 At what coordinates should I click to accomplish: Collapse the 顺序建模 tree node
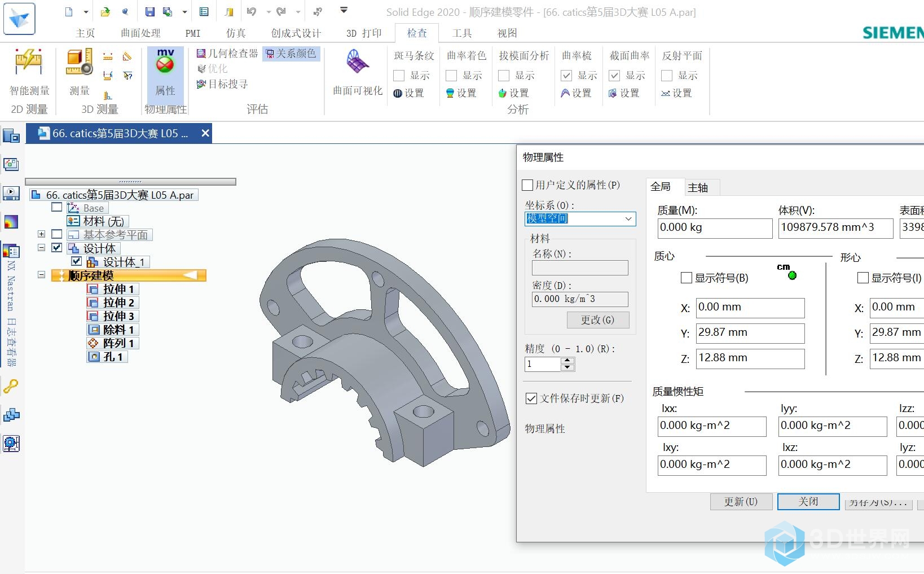point(41,275)
